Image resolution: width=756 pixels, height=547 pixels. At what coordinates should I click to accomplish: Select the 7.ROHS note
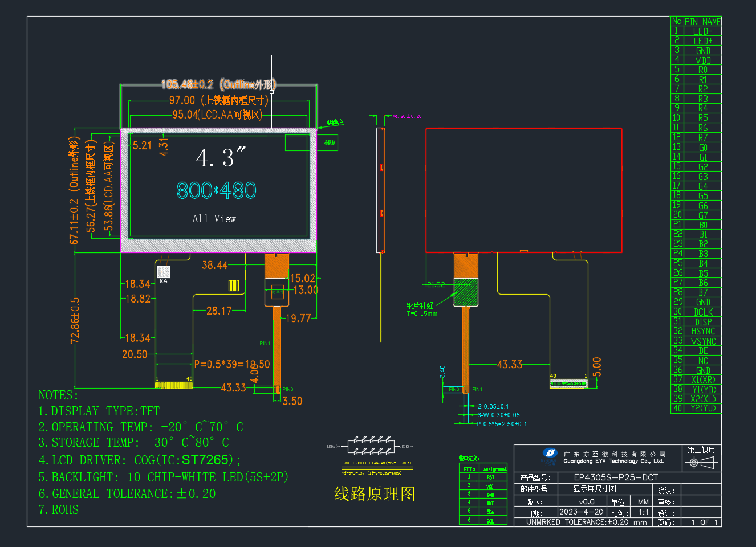click(58, 510)
